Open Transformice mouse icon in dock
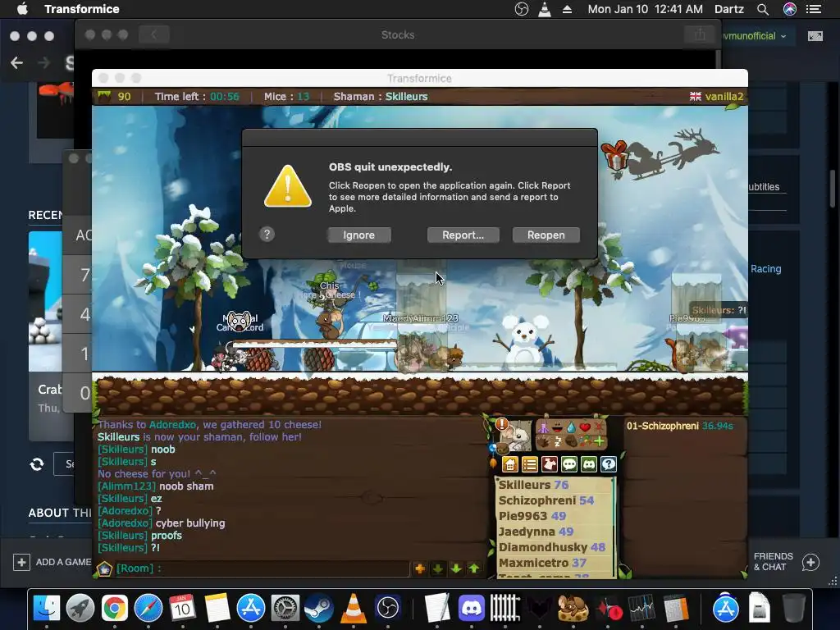 (x=573, y=608)
